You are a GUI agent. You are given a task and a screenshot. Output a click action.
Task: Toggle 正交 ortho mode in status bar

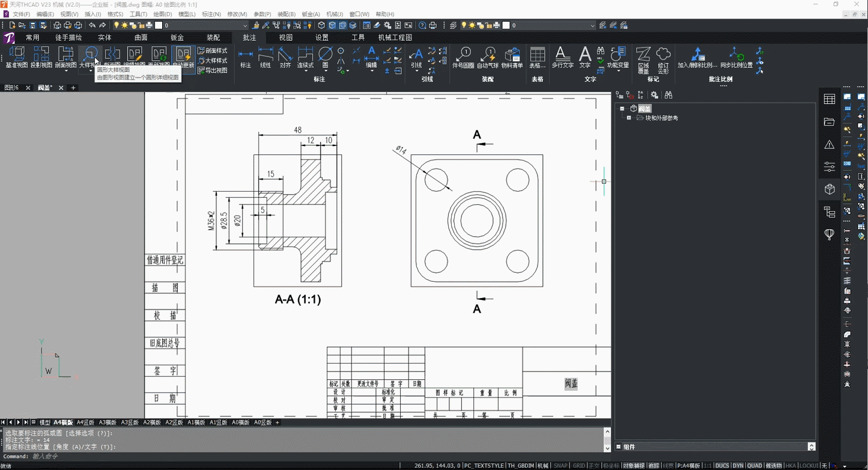[594, 466]
